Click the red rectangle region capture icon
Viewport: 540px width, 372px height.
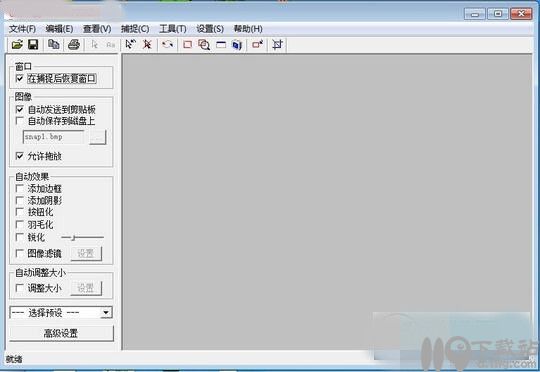[188, 45]
